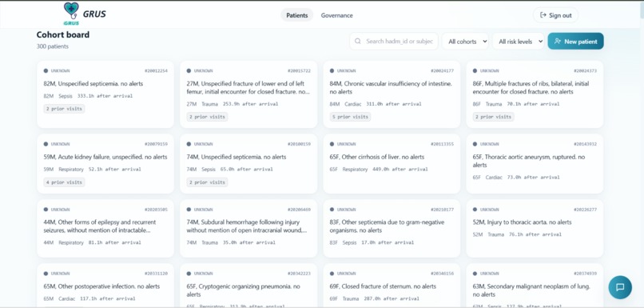Click '5 prior visits' badge on 84M card
The height and width of the screenshot is (308, 644).
(350, 117)
